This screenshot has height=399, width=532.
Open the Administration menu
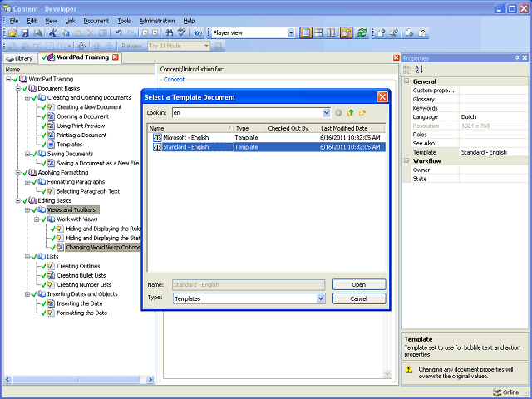[157, 21]
